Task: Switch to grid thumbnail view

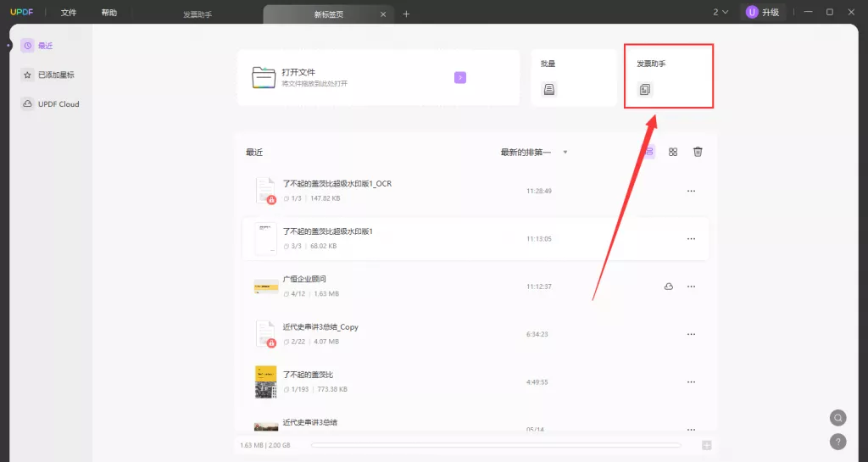Action: click(673, 152)
